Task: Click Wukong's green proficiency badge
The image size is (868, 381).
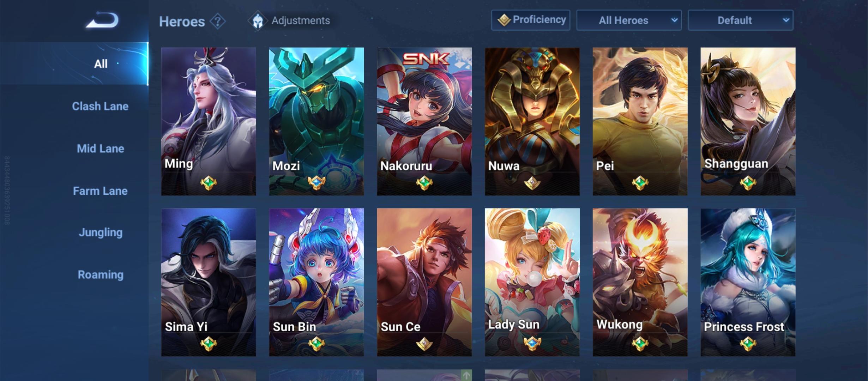Action: click(x=640, y=343)
